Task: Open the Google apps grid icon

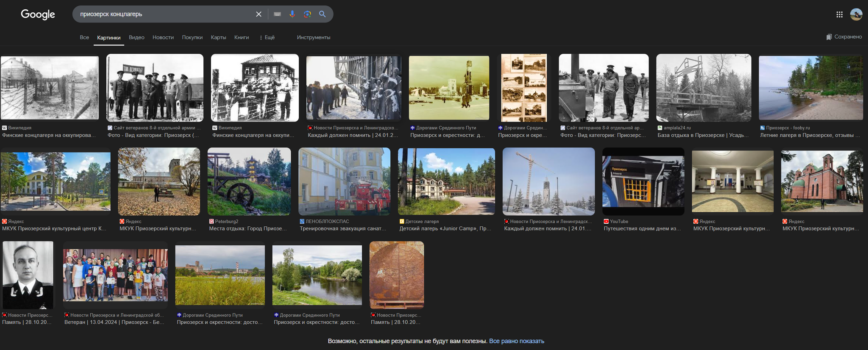Action: tap(839, 14)
